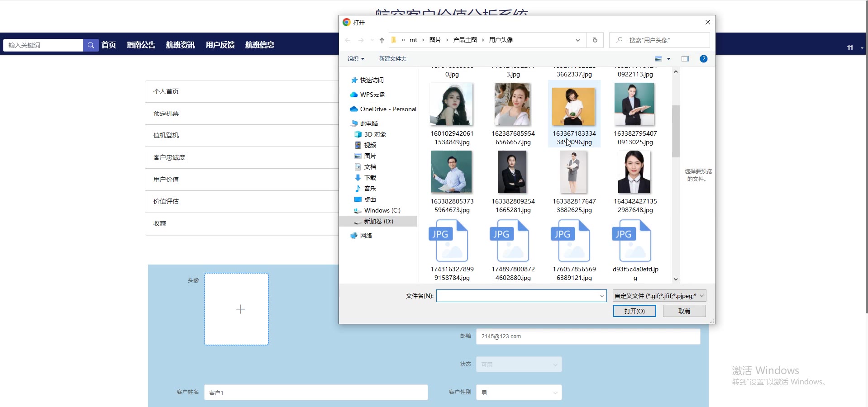868x407 pixels.
Task: Open 预定机票 in the side menu
Action: (242, 114)
